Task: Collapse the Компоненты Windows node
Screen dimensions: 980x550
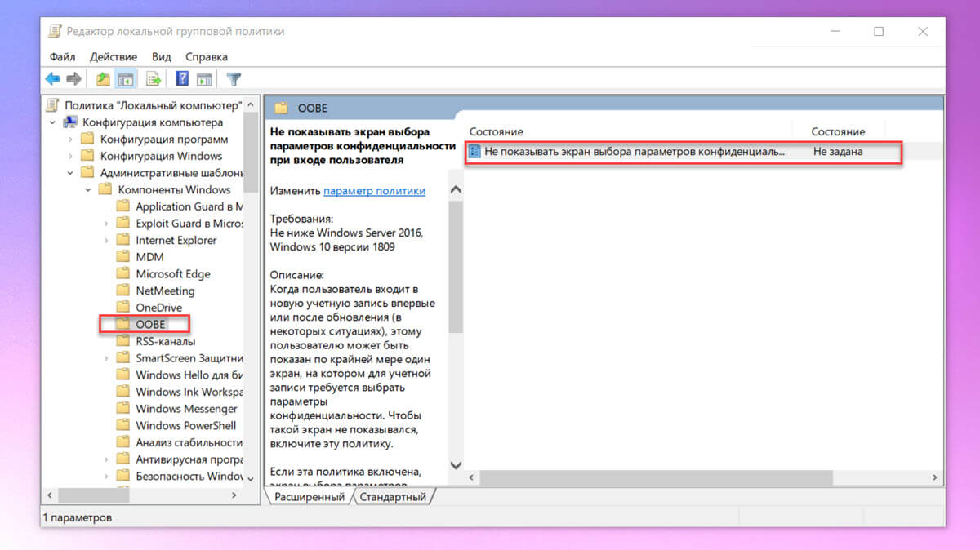Action: click(x=88, y=190)
